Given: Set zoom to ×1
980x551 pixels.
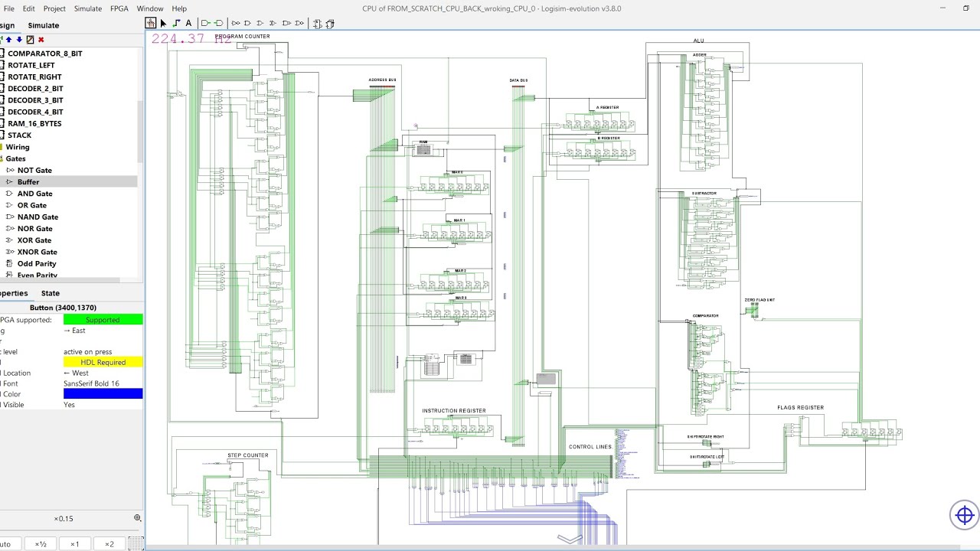Looking at the screenshot, I should (x=75, y=544).
